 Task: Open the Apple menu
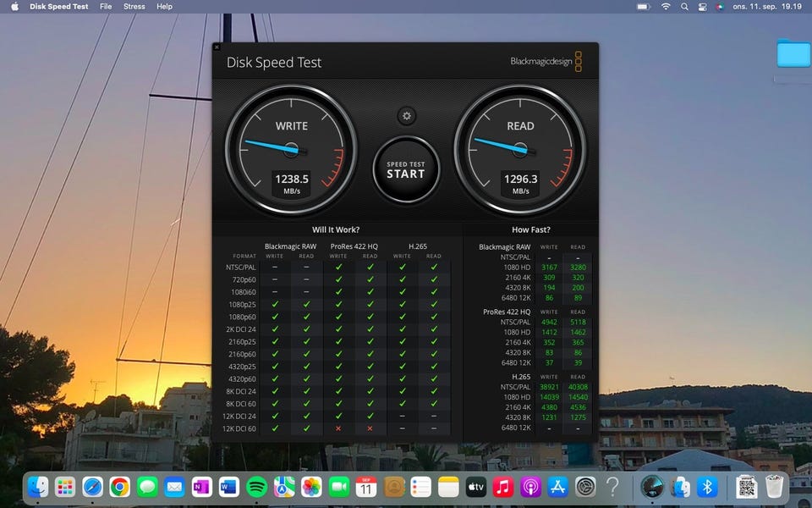(14, 6)
